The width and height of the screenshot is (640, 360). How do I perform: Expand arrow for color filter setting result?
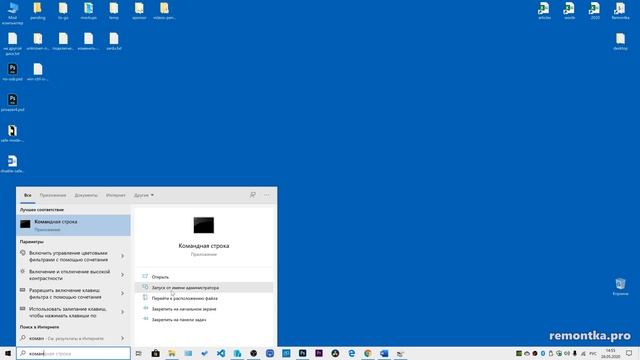pos(122,256)
